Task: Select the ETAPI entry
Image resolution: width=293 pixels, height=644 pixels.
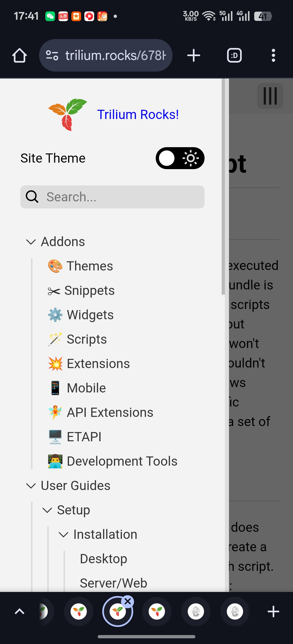Action: pyautogui.click(x=84, y=437)
